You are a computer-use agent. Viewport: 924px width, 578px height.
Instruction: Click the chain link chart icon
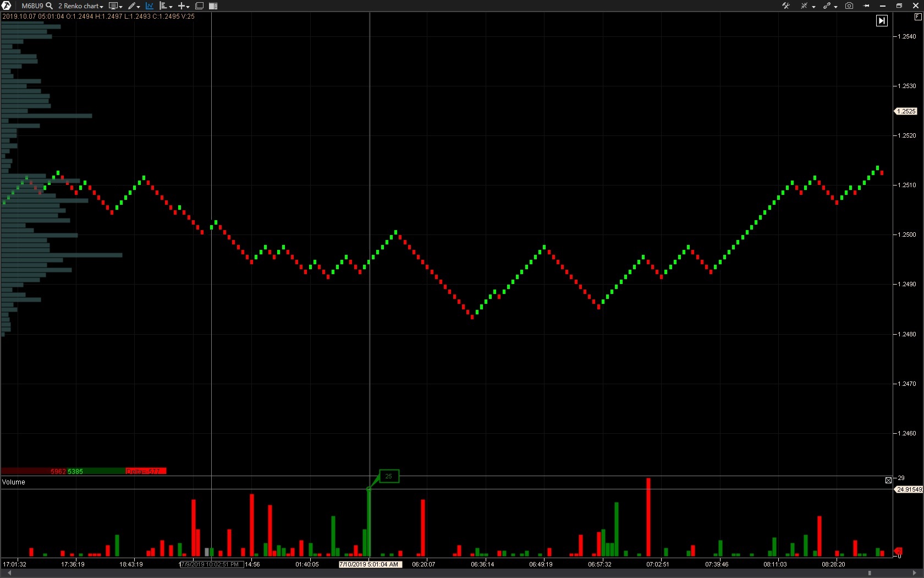(827, 6)
